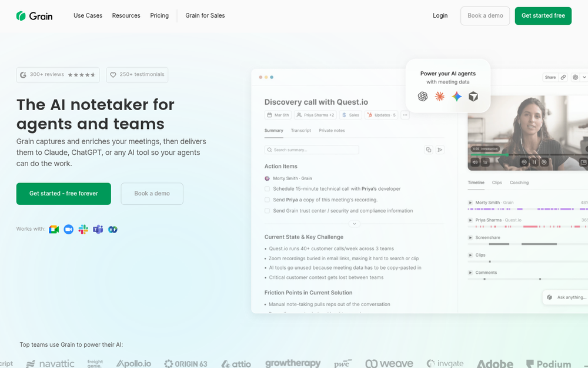
Task: Pause the video playback
Action: click(534, 163)
